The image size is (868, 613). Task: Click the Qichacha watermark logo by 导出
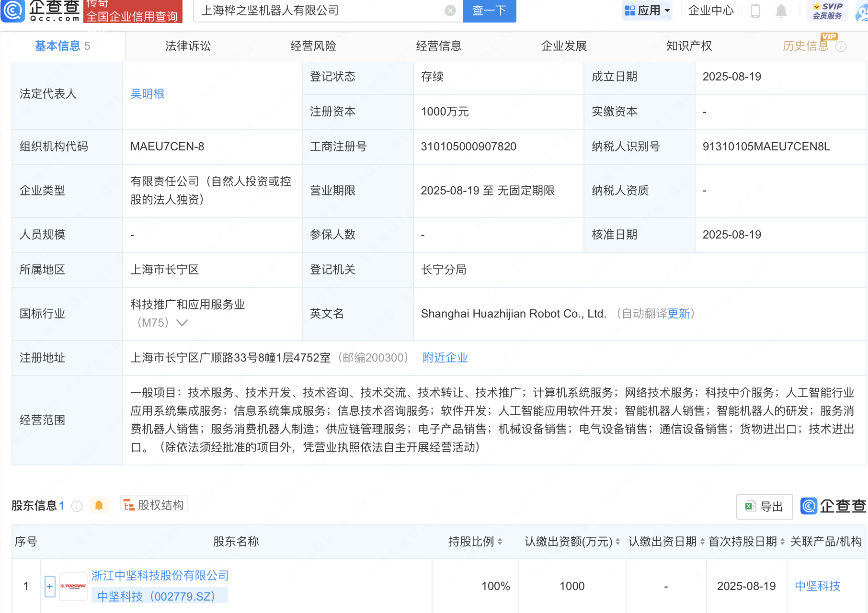pos(833,506)
